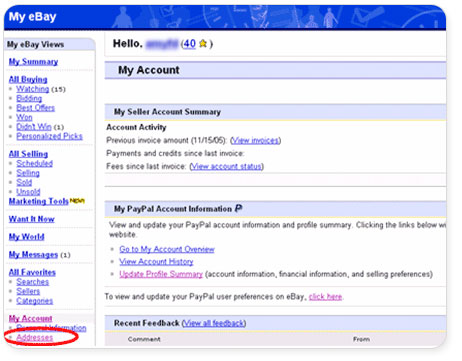Click the My Account page heading
The height and width of the screenshot is (361, 462).
149,70
